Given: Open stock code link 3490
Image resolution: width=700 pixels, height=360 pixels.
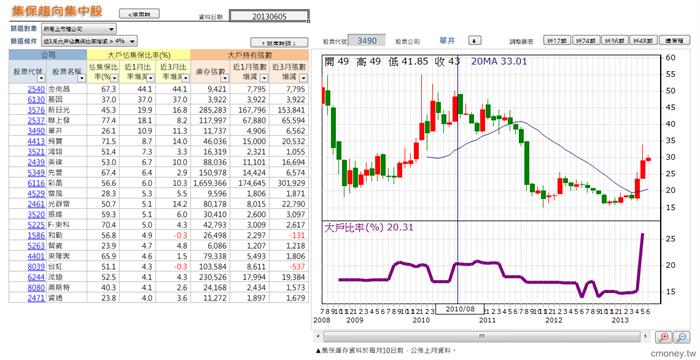Looking at the screenshot, I should (x=36, y=130).
